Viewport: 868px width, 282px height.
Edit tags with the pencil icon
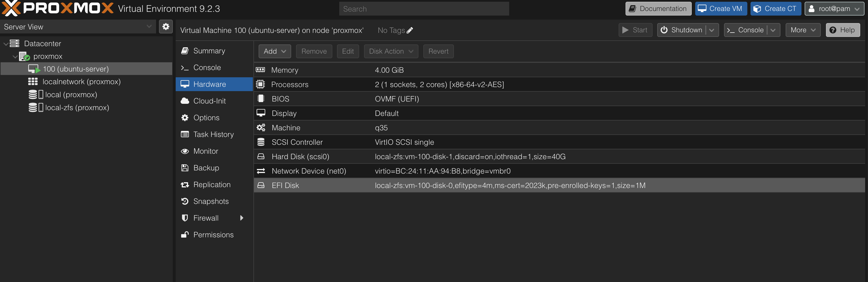pos(410,30)
